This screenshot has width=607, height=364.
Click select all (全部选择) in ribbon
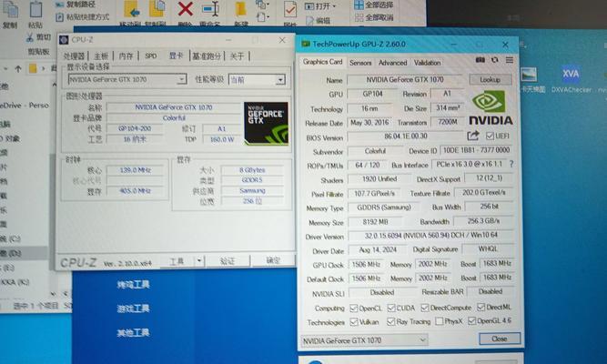374,5
